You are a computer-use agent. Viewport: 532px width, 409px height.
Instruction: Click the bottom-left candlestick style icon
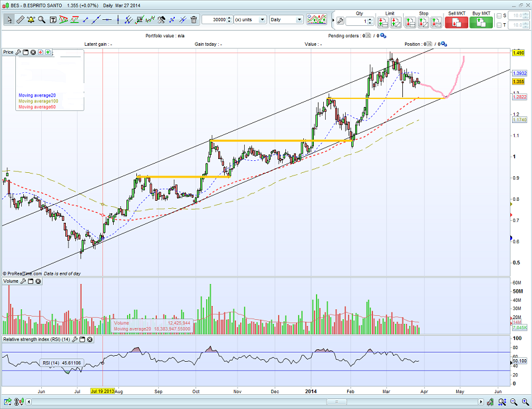tap(19, 402)
